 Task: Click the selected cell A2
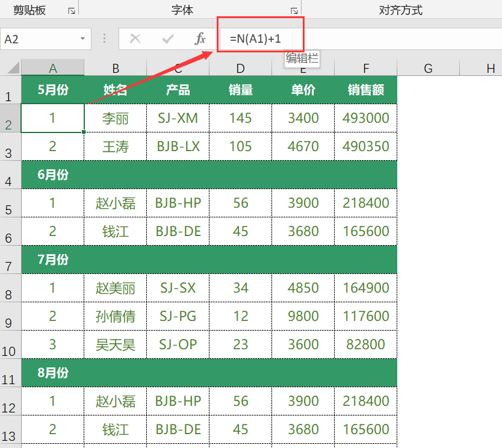pos(53,118)
